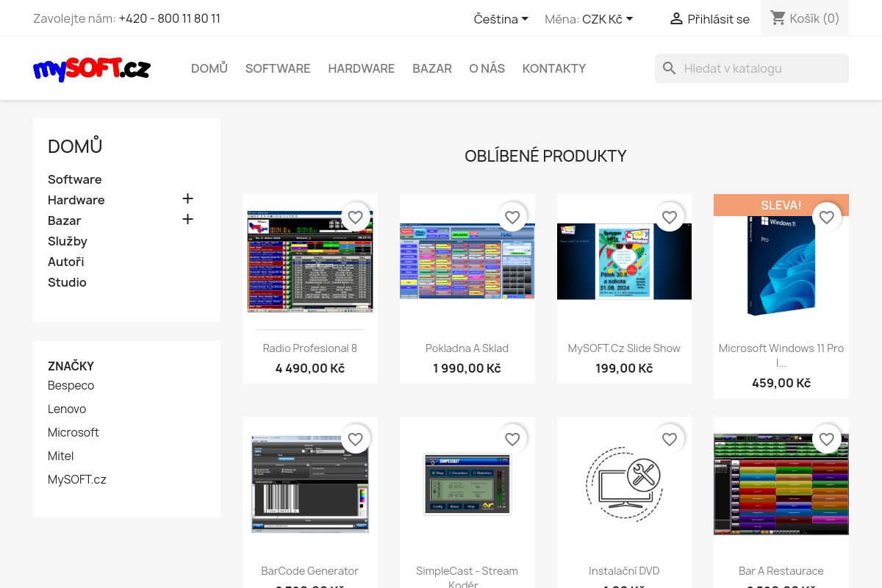Open the BAZAR menu
Viewport: 882px width, 588px height.
click(432, 68)
